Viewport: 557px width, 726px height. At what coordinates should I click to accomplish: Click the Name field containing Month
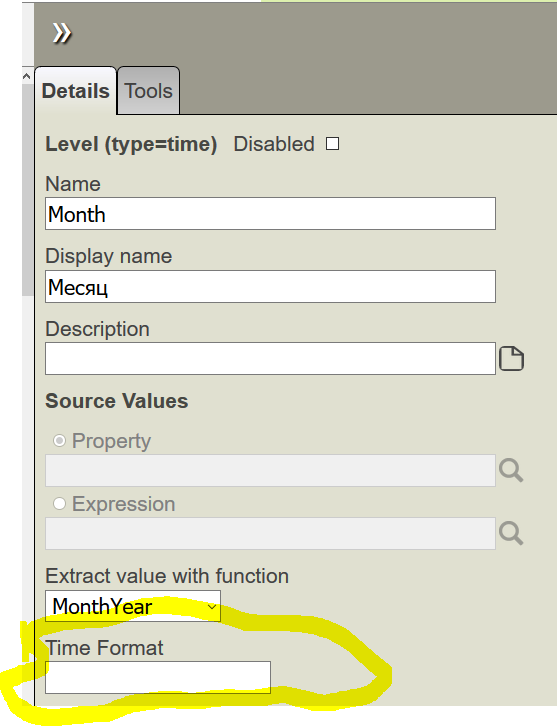270,213
